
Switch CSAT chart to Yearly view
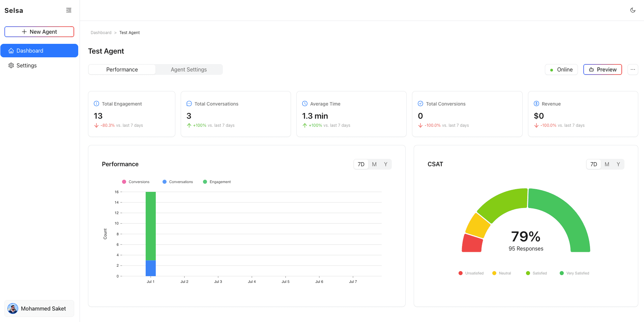(x=618, y=164)
